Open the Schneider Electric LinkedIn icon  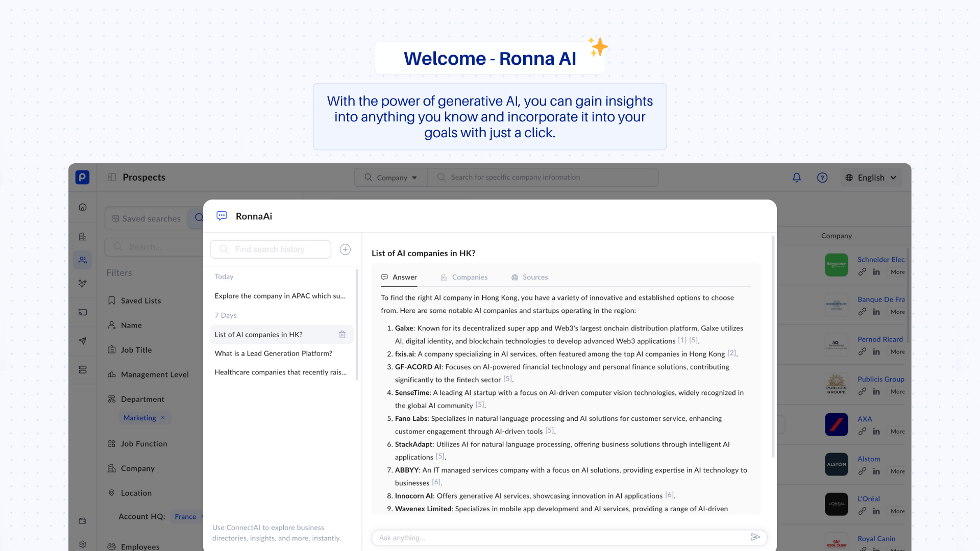tap(876, 272)
